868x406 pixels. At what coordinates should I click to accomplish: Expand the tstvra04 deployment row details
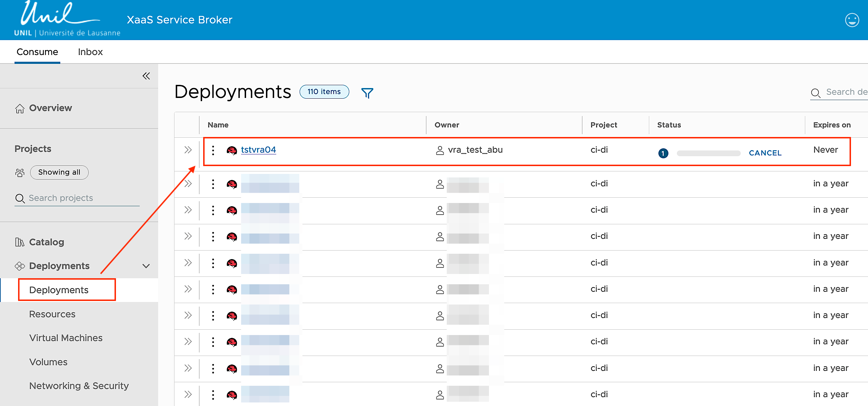point(188,150)
